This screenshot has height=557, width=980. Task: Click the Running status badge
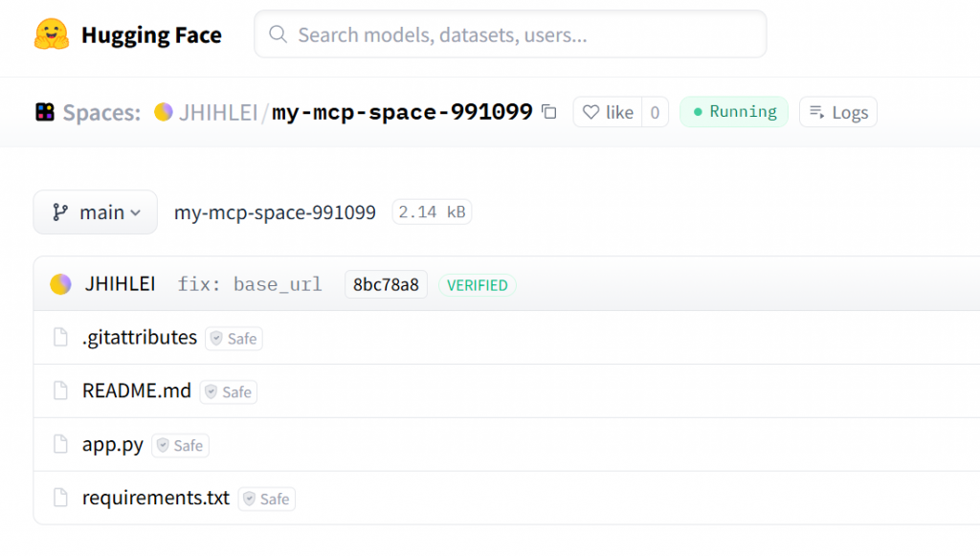coord(734,112)
